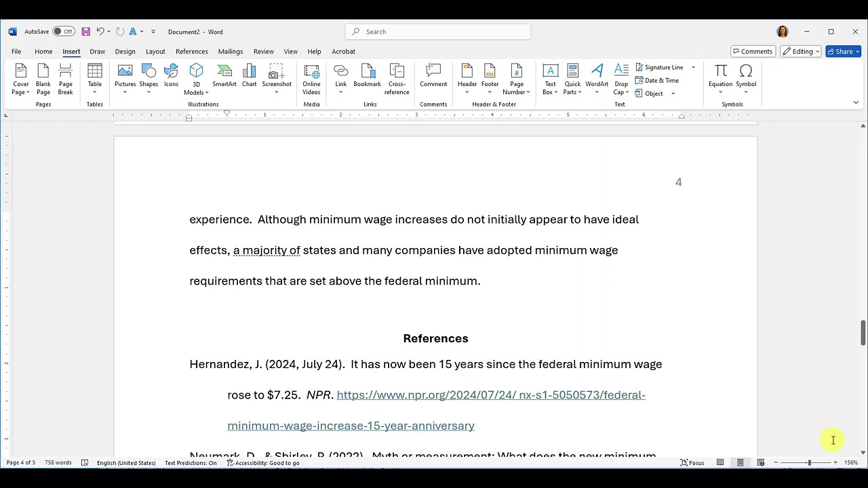
Task: Click the Save icon in title bar
Action: [85, 31]
